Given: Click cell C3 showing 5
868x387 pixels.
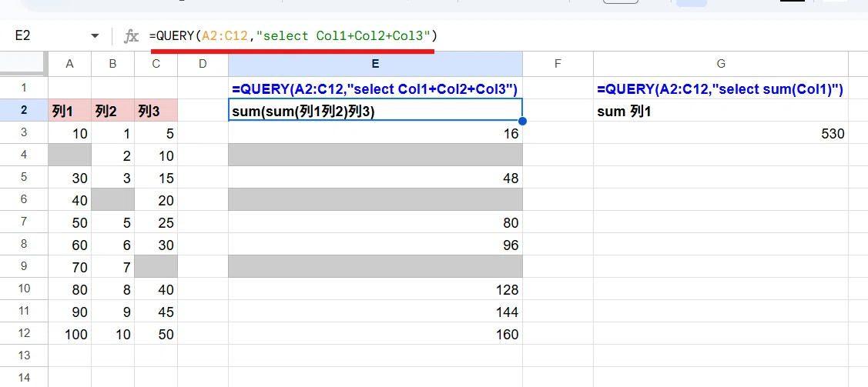Looking at the screenshot, I should pyautogui.click(x=156, y=133).
